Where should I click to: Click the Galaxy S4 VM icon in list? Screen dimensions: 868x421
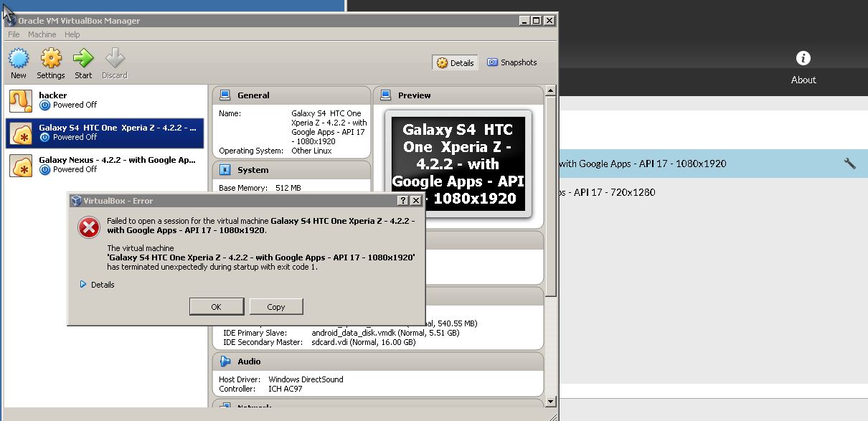tap(21, 133)
